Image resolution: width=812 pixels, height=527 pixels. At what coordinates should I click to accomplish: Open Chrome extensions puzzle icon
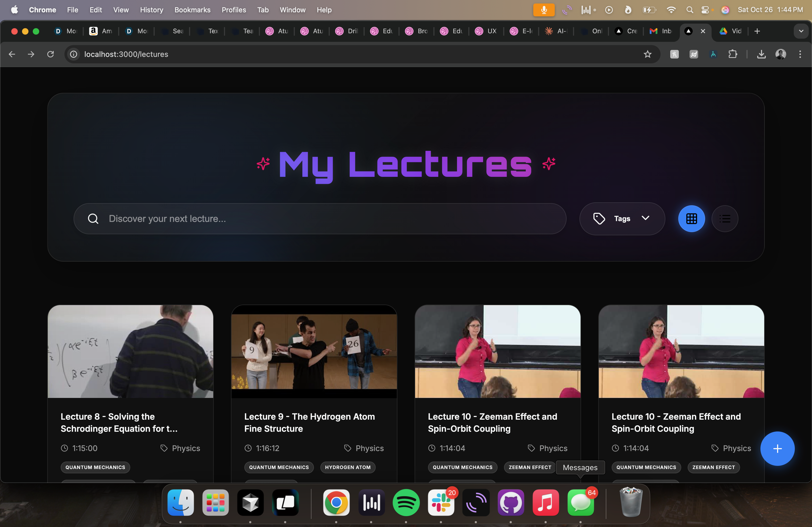[x=733, y=54]
